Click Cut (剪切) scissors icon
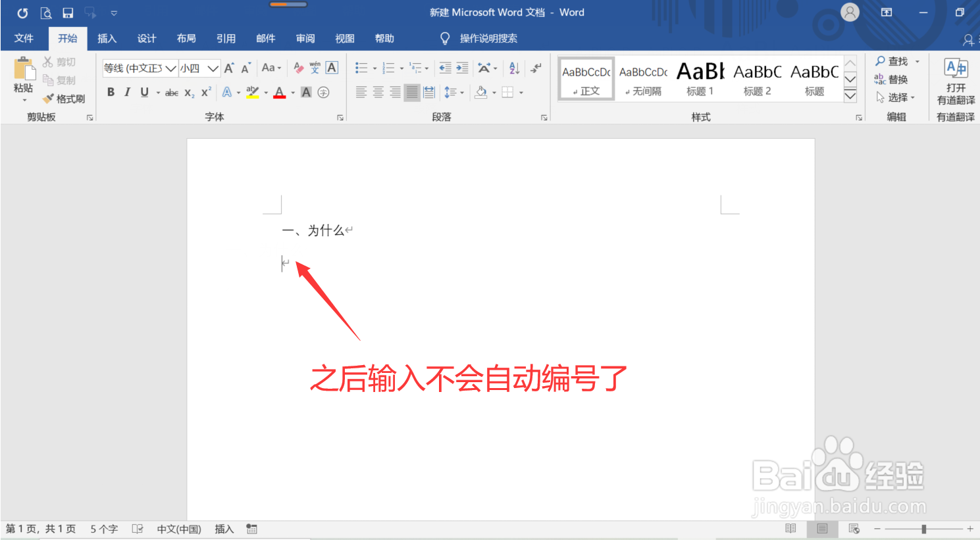980x540 pixels. (48, 62)
